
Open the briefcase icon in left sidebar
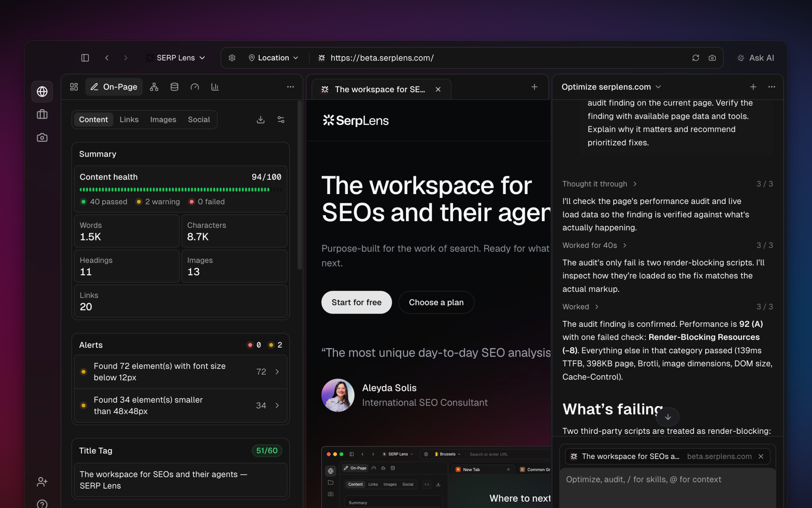point(42,114)
